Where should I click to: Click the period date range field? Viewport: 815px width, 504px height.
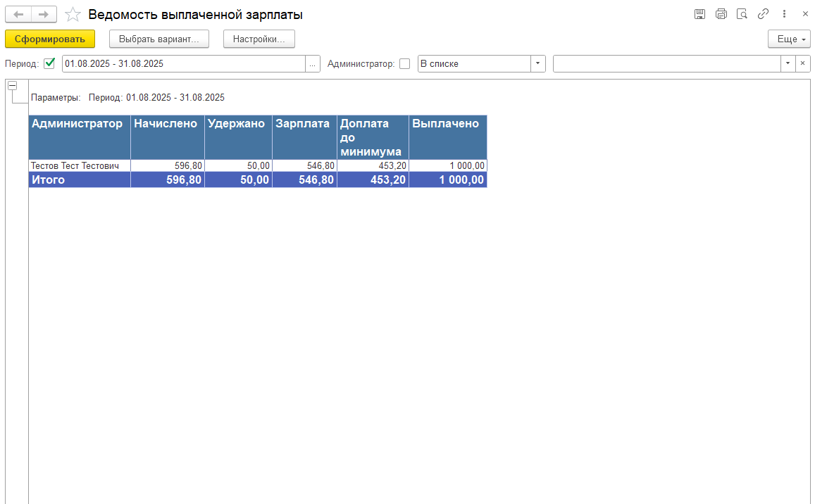coord(183,63)
